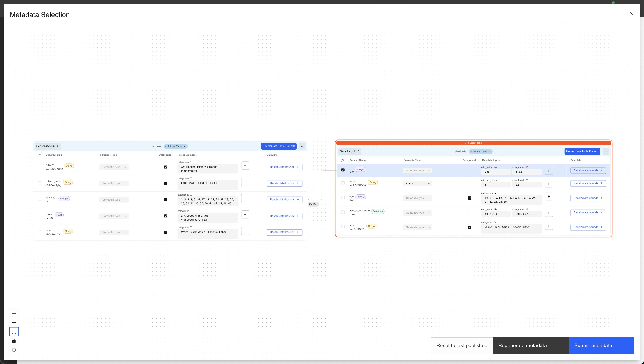This screenshot has width=644, height=364.
Task: Zoom out the canvas with minus control
Action: pyautogui.click(x=14, y=323)
